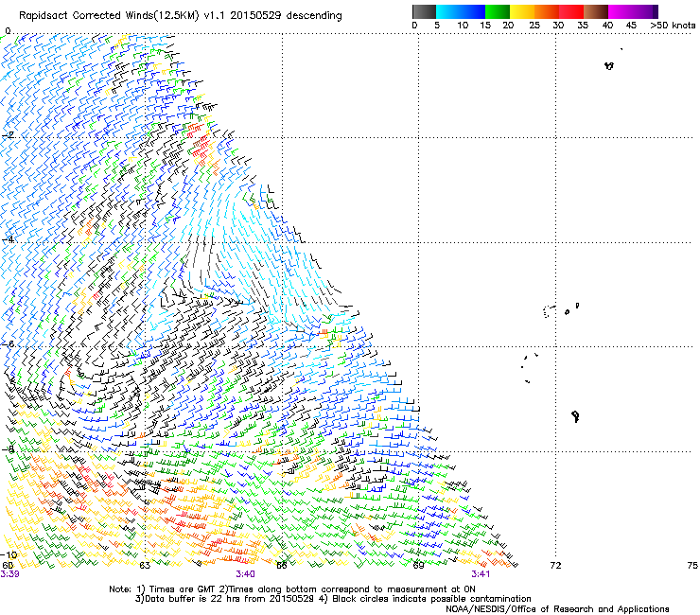Choose the magenta 40-45 knots legend color
The width and height of the screenshot is (700, 615).
tap(621, 11)
